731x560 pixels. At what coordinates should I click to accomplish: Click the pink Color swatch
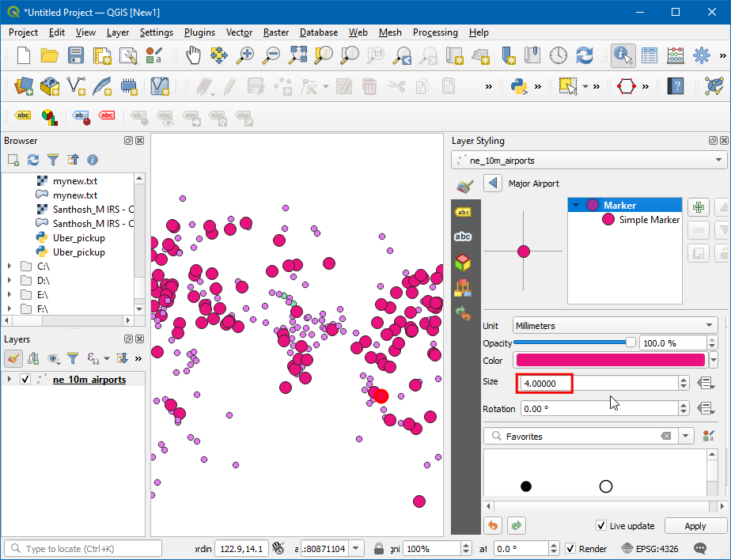click(x=609, y=360)
